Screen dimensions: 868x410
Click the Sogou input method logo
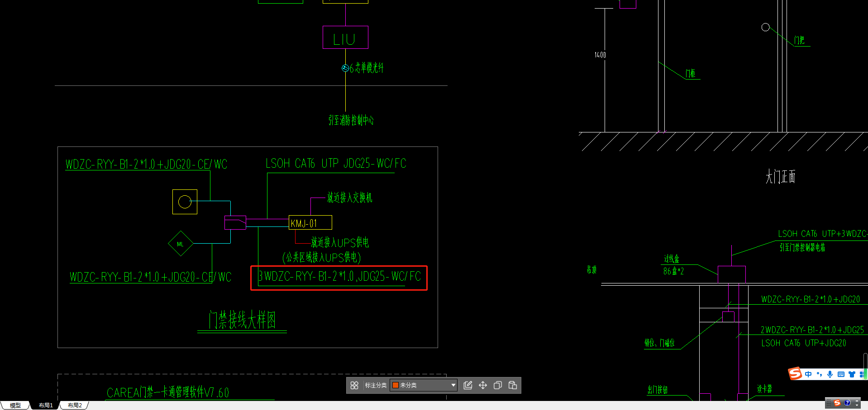[795, 374]
